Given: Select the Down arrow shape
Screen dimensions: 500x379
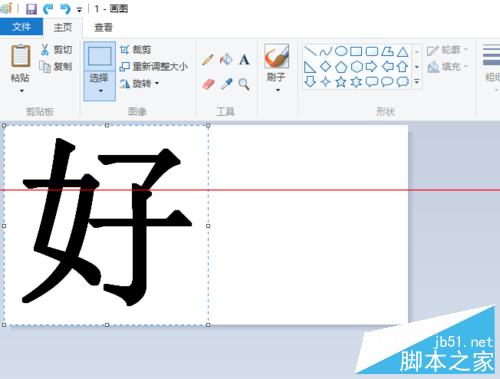Looking at the screenshot, I should (x=310, y=82).
